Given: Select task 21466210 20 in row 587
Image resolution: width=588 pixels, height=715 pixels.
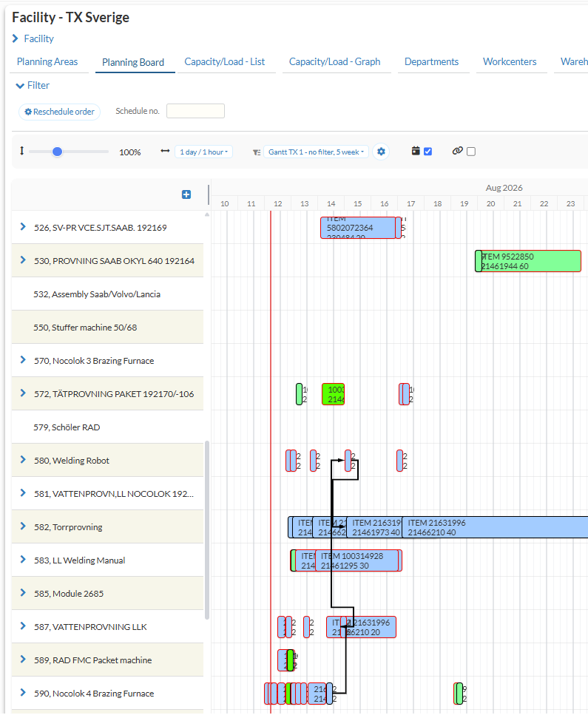Looking at the screenshot, I should 370,627.
